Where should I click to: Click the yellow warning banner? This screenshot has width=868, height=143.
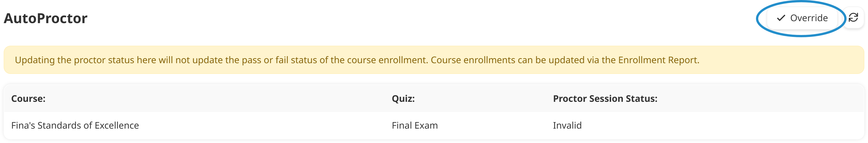click(x=433, y=60)
